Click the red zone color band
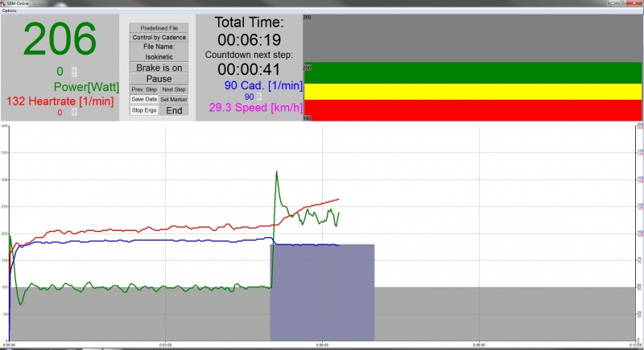 click(473, 109)
